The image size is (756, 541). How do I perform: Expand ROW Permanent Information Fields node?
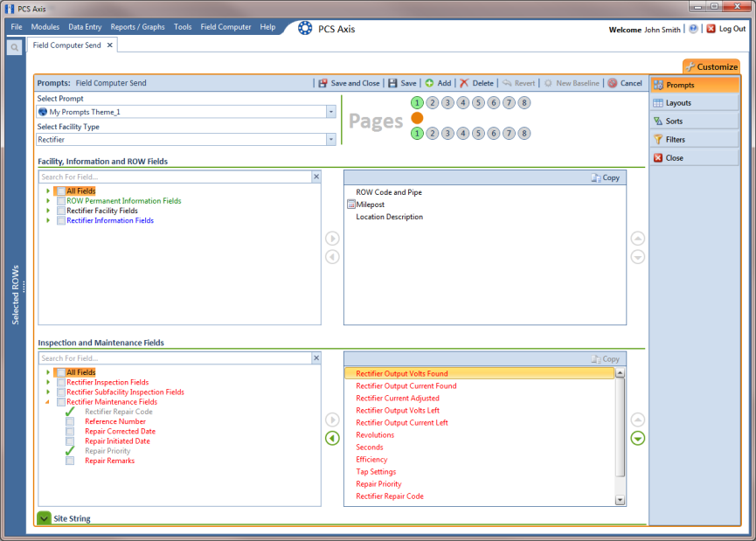[x=48, y=201]
